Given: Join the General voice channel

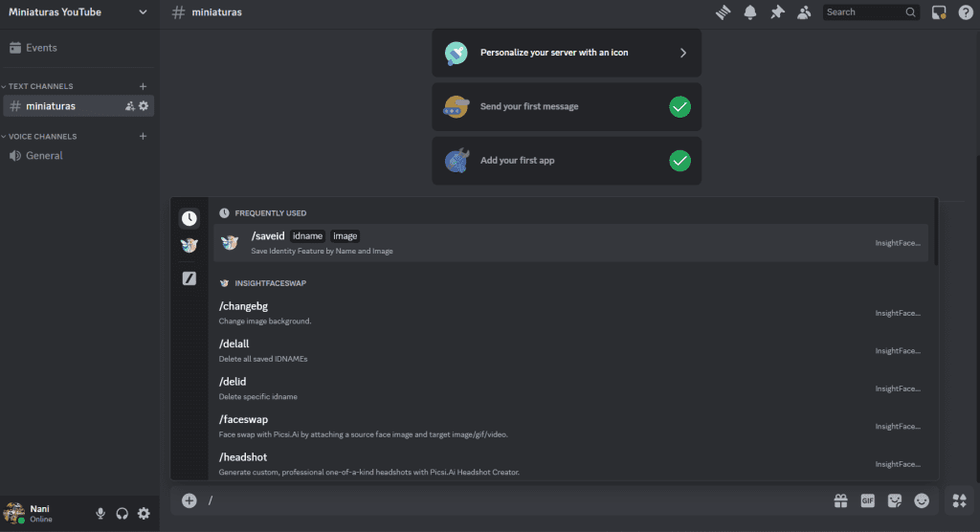Looking at the screenshot, I should coord(78,156).
